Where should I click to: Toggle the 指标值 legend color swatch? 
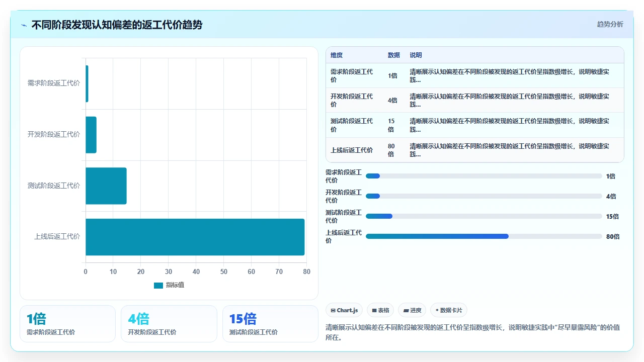click(158, 285)
